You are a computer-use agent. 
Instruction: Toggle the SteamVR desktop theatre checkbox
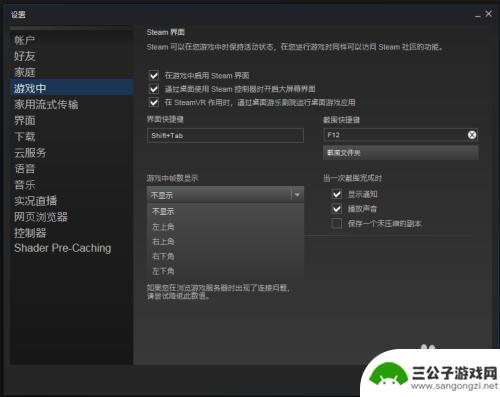(x=154, y=102)
